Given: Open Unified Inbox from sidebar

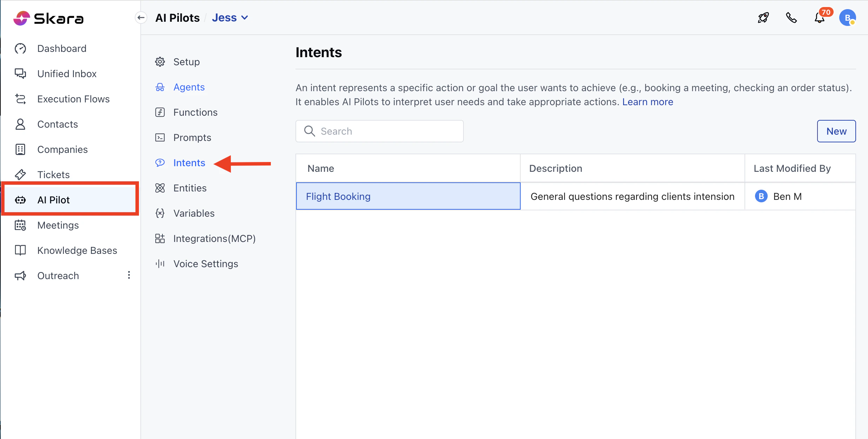Looking at the screenshot, I should click(x=67, y=74).
